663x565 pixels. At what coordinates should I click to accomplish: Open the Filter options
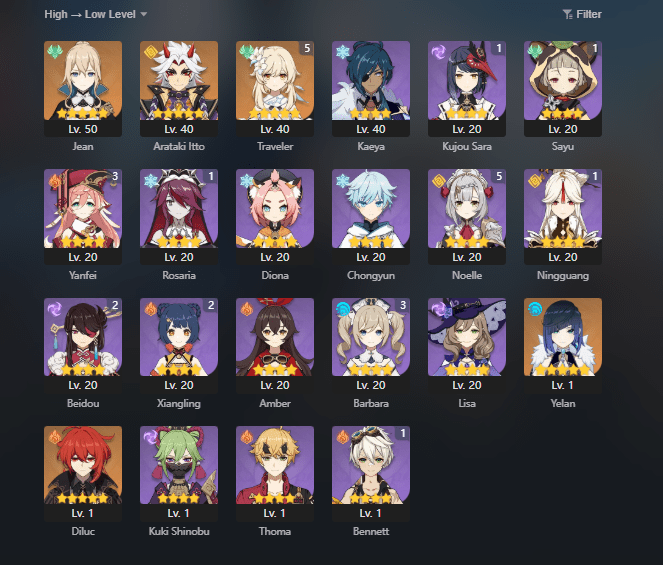click(x=582, y=14)
